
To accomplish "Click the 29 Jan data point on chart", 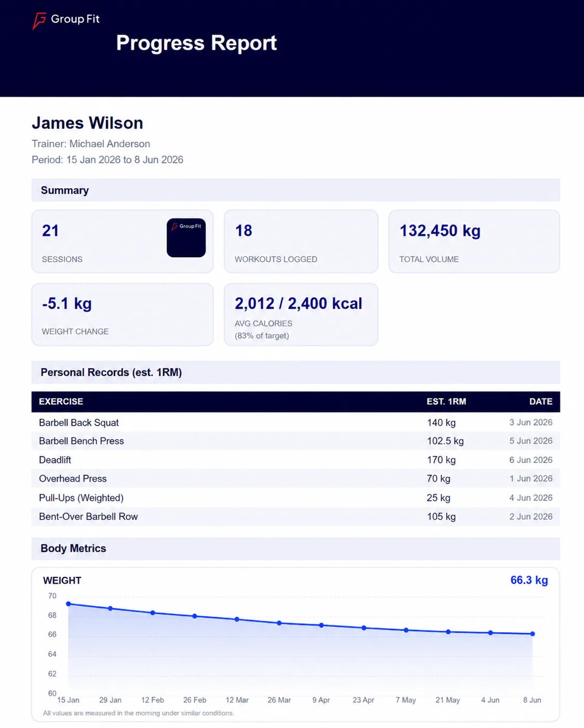I will [x=110, y=608].
